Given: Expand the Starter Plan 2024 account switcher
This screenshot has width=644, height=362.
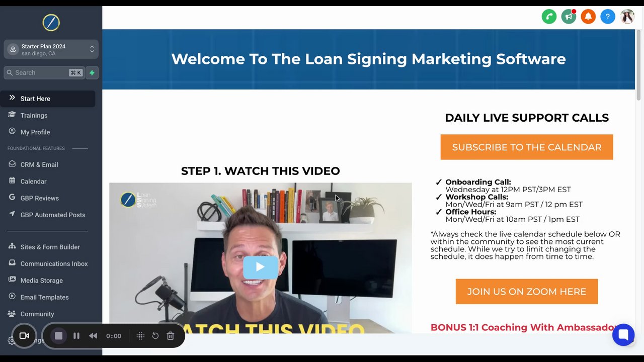Looking at the screenshot, I should (x=51, y=49).
